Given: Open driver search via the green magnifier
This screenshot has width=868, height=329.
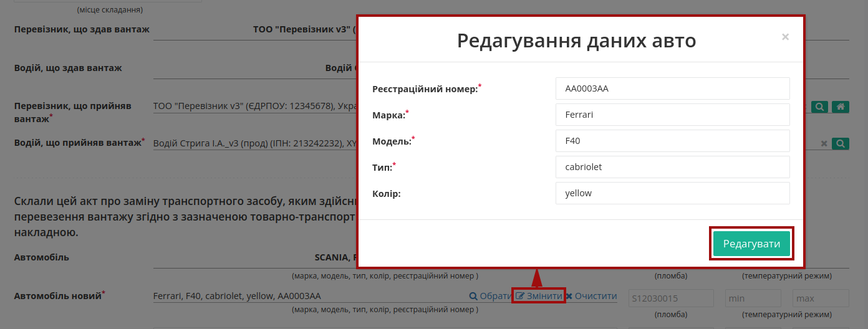Looking at the screenshot, I should 841,144.
